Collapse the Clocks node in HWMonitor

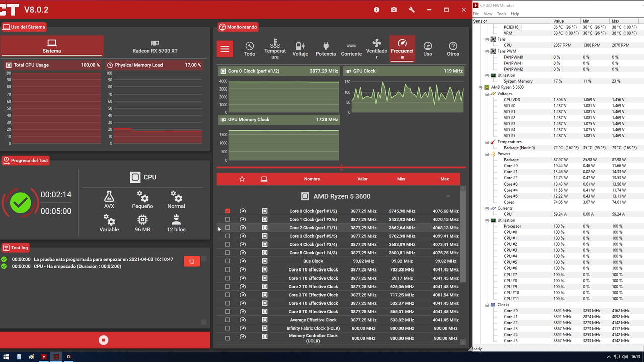(487, 305)
